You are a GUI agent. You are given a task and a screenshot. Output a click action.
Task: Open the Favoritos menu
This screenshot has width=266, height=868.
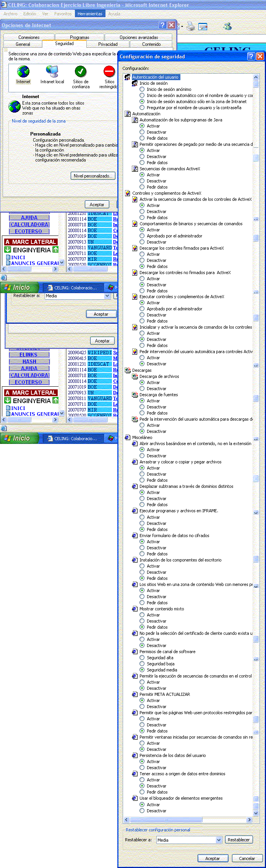pos(63,14)
